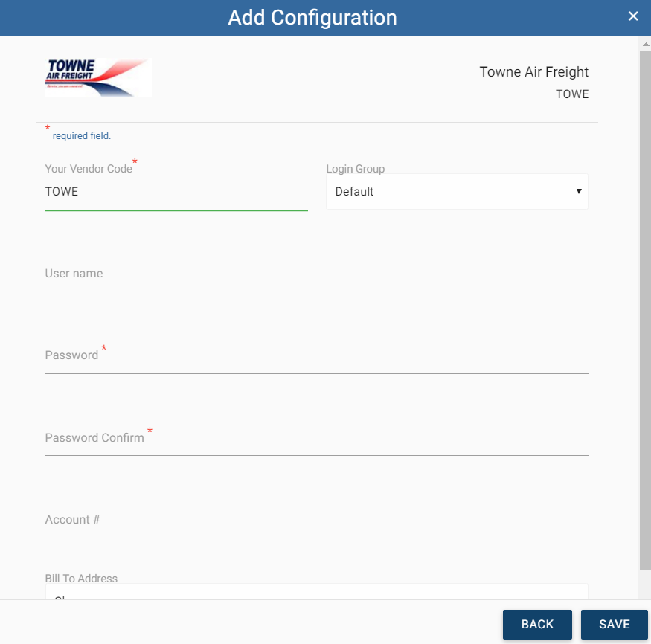This screenshot has width=651, height=644.
Task: Click the TOWE code under carrier name
Action: click(572, 94)
